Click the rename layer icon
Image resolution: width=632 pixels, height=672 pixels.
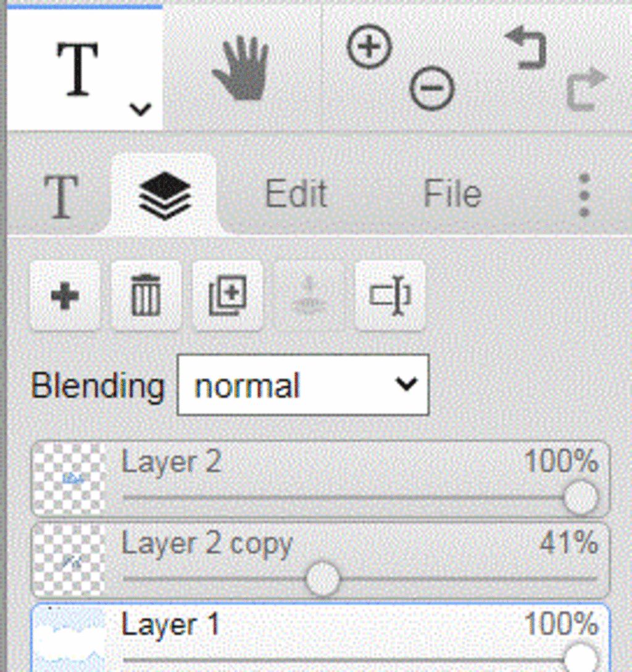coord(390,296)
